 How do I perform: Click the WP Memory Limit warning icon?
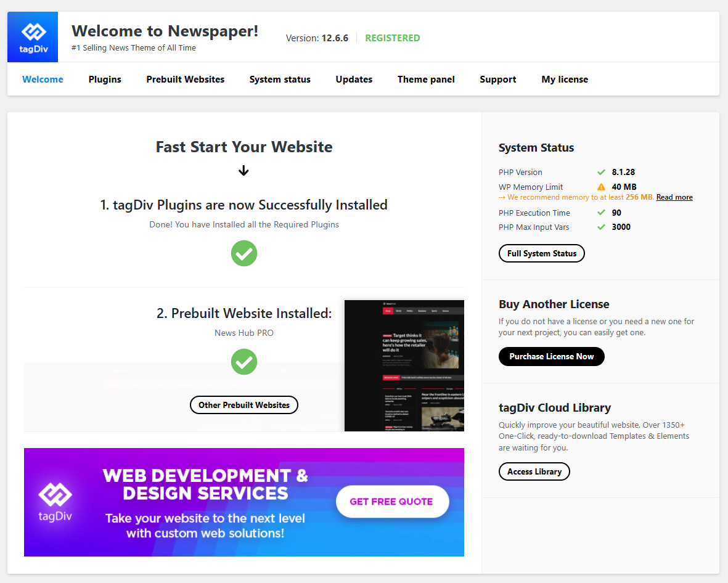601,187
